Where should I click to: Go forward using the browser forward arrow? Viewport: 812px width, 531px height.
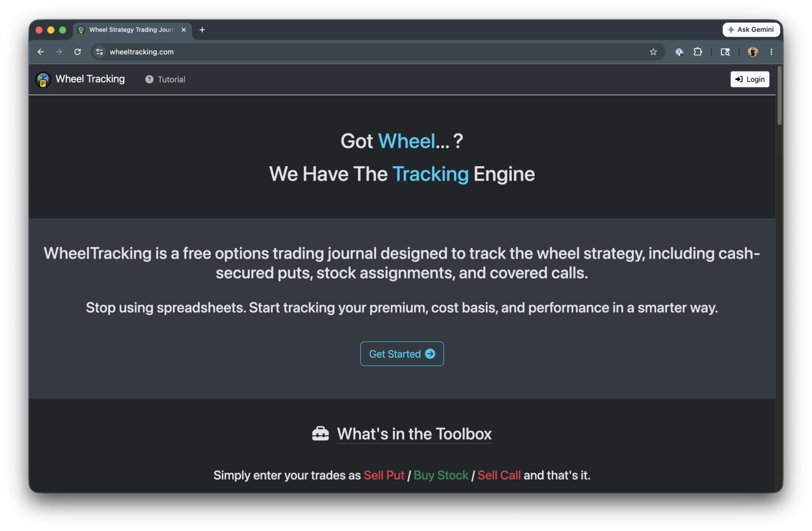point(59,52)
